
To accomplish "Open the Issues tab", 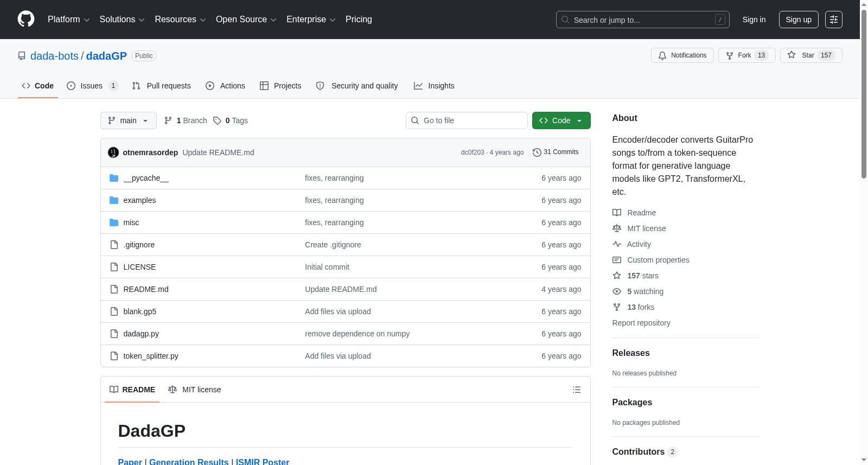I will click(92, 86).
